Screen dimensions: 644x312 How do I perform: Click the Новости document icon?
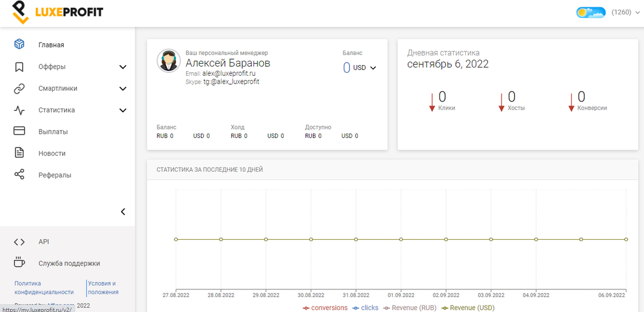click(20, 153)
